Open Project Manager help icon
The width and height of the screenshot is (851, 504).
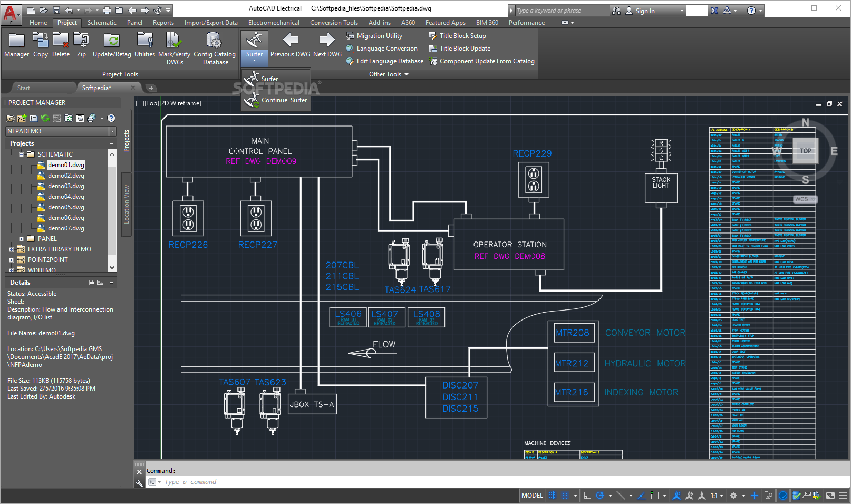[111, 118]
